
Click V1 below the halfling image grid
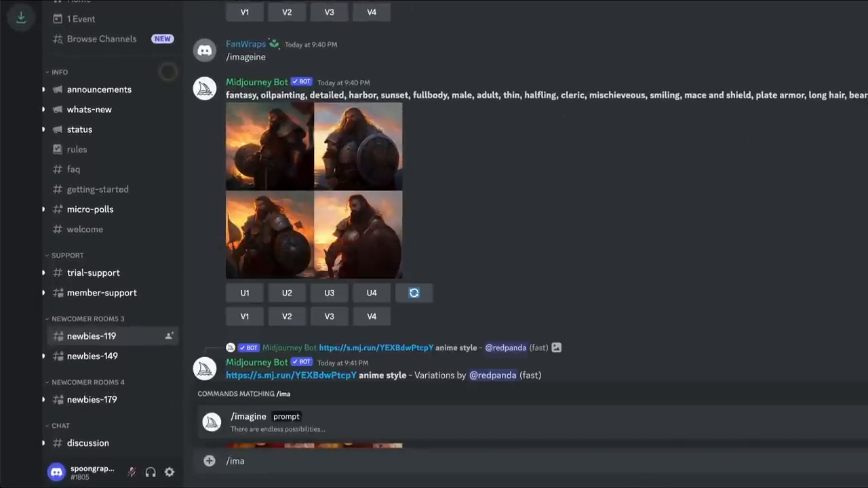[245, 317]
